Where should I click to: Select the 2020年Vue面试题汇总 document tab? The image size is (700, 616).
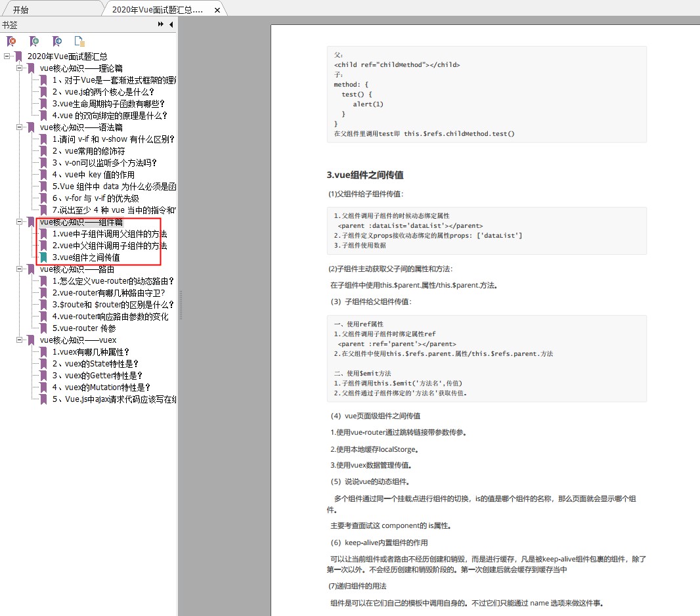157,10
